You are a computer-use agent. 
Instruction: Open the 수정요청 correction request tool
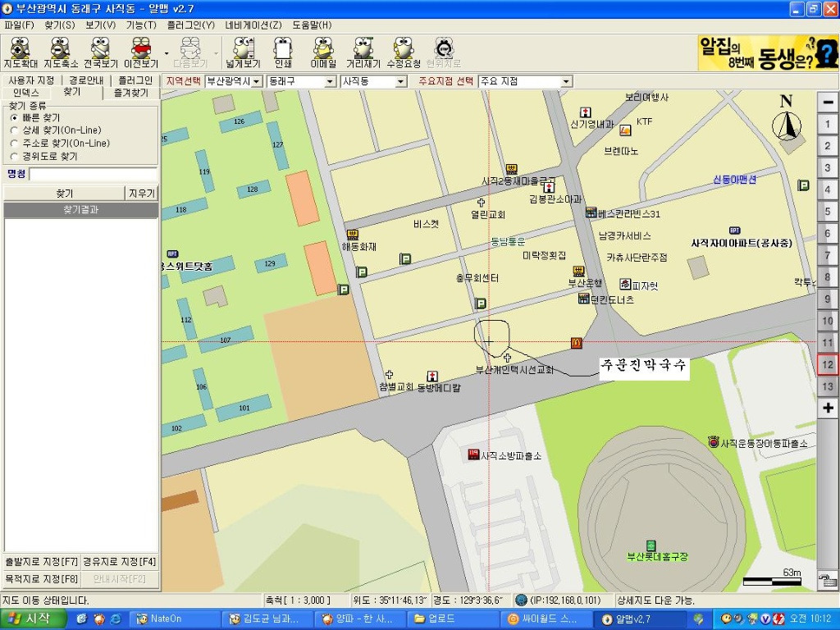pyautogui.click(x=404, y=53)
